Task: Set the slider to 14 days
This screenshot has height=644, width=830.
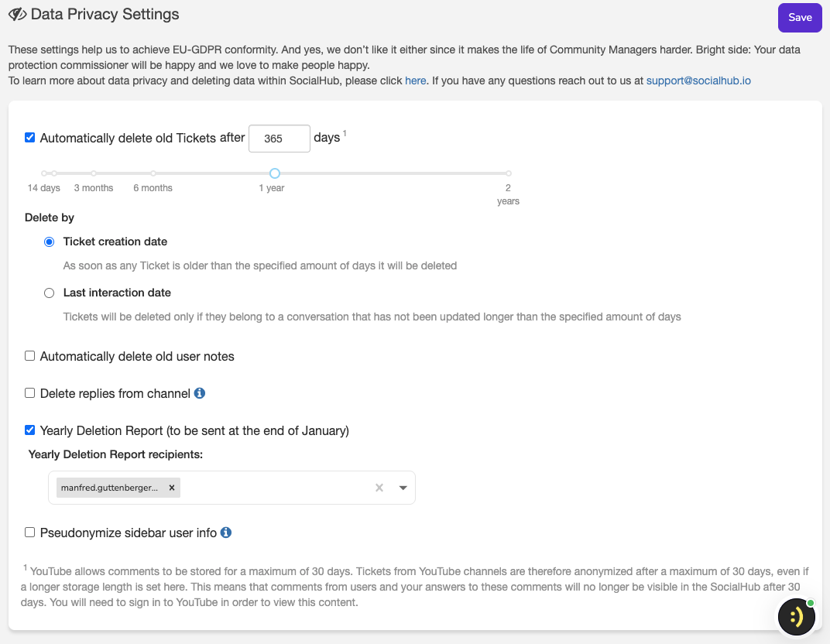Action: pos(45,173)
